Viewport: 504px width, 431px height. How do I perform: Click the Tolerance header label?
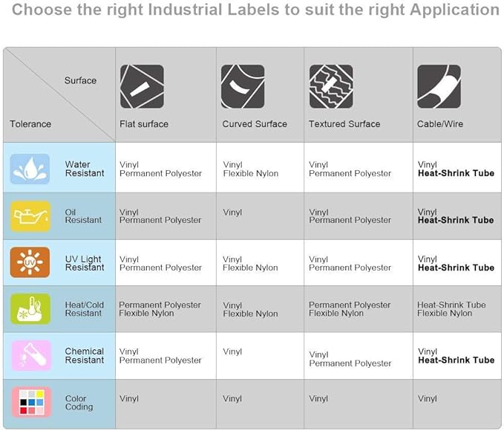pyautogui.click(x=30, y=124)
